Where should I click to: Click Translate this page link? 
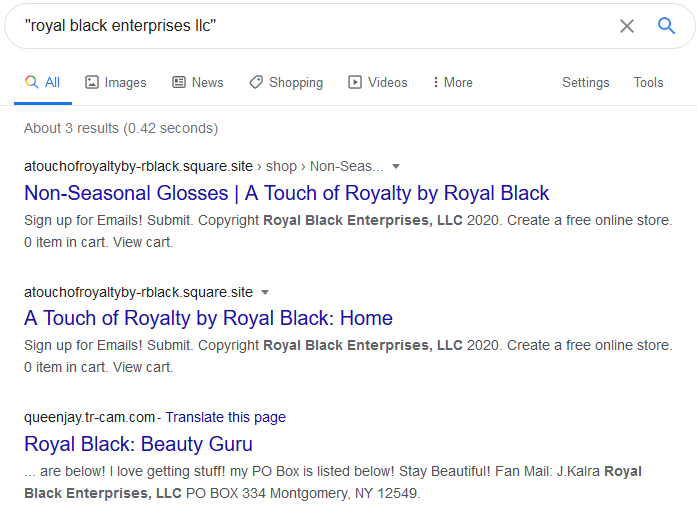tap(225, 417)
